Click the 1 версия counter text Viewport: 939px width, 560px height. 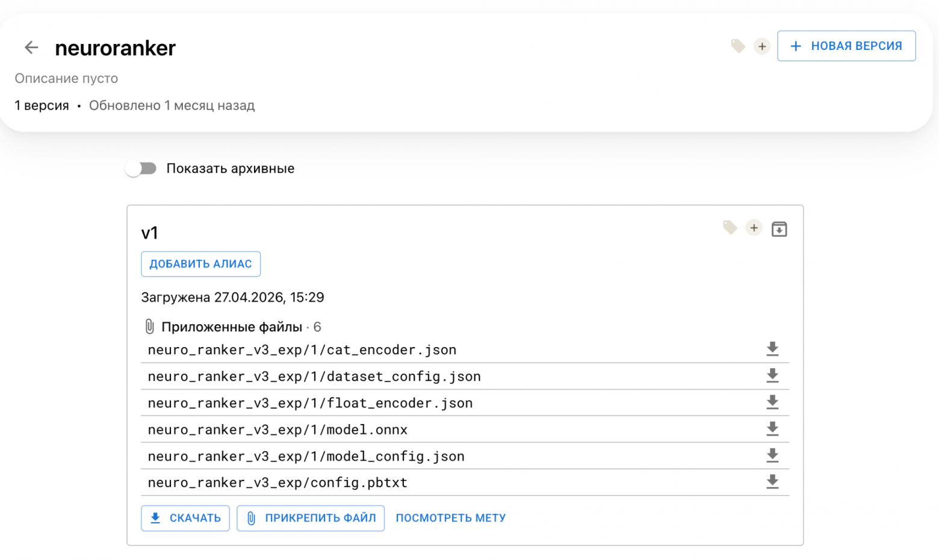tap(42, 105)
